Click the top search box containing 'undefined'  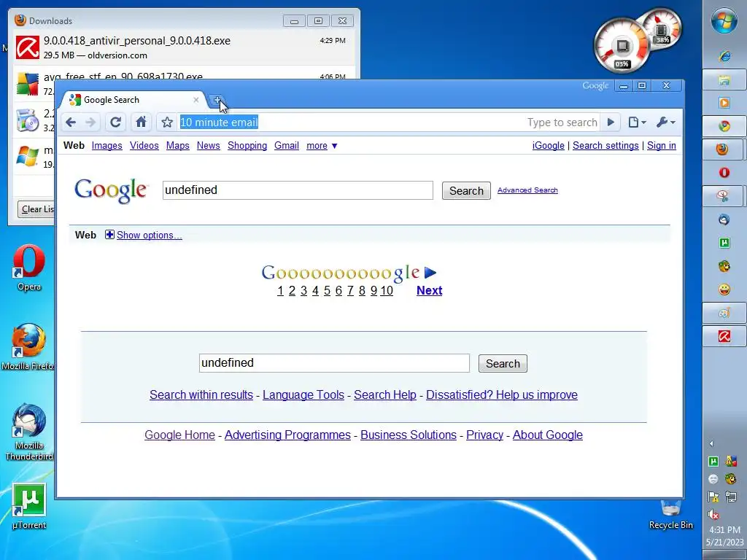298,190
